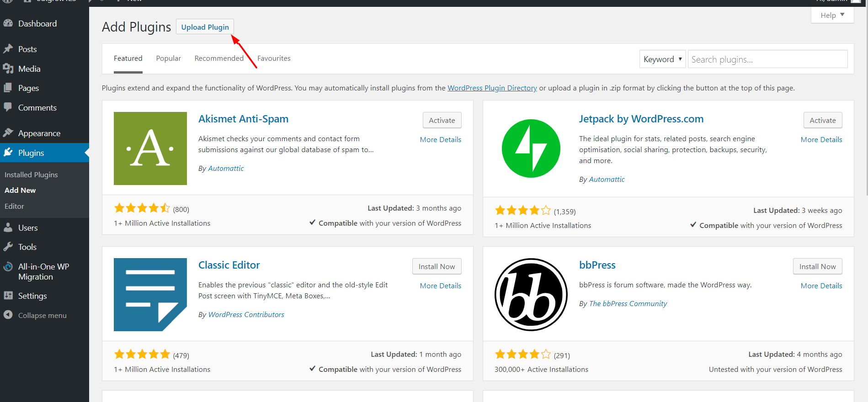Open More Details for Jetpack
This screenshot has height=402, width=868.
[x=821, y=139]
